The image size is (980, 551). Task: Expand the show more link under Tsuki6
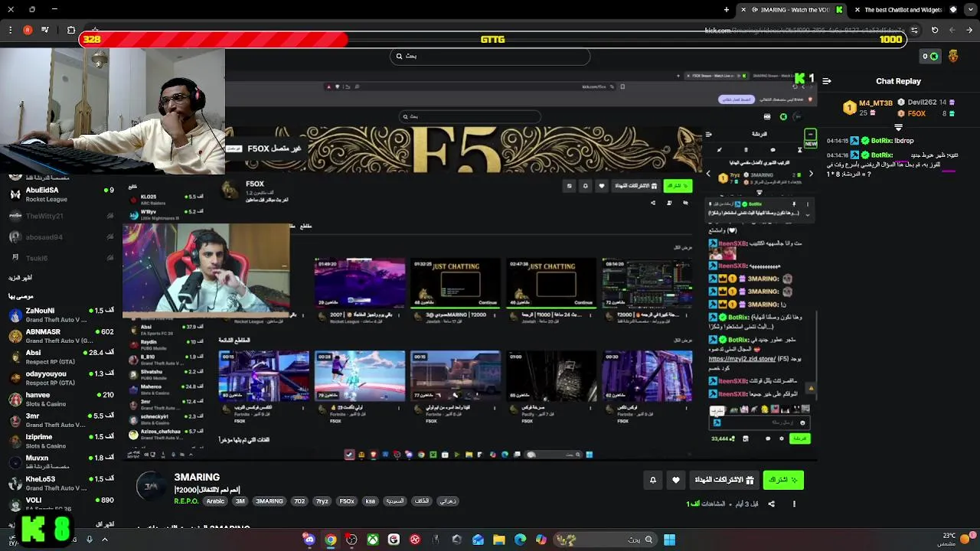(x=21, y=277)
